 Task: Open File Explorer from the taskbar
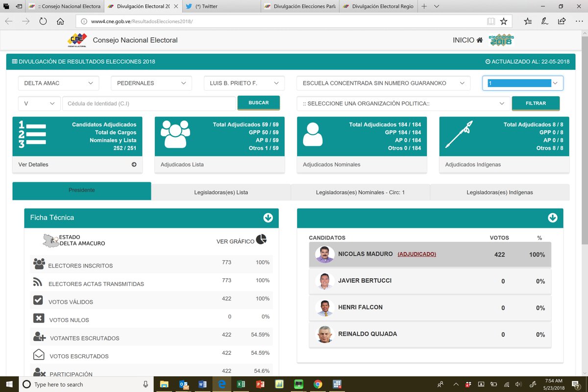(164, 384)
